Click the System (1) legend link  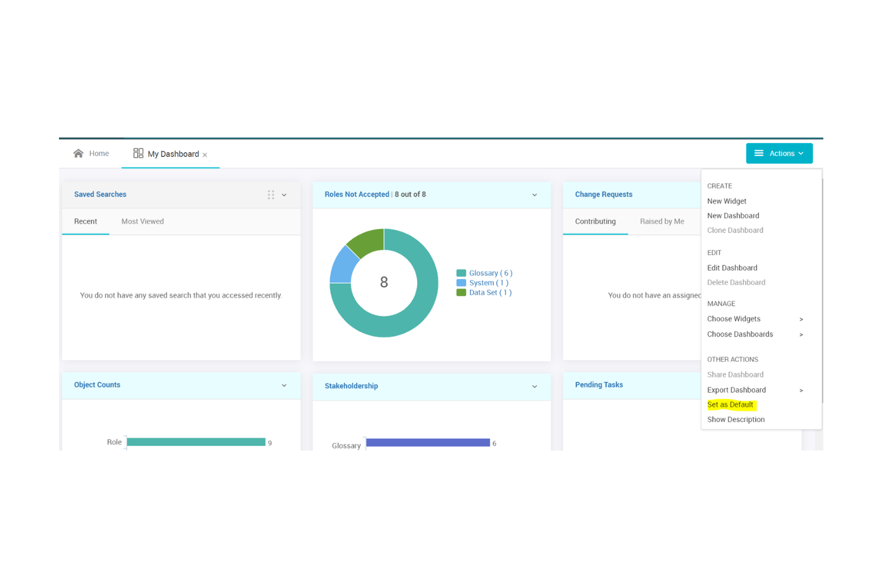click(489, 282)
